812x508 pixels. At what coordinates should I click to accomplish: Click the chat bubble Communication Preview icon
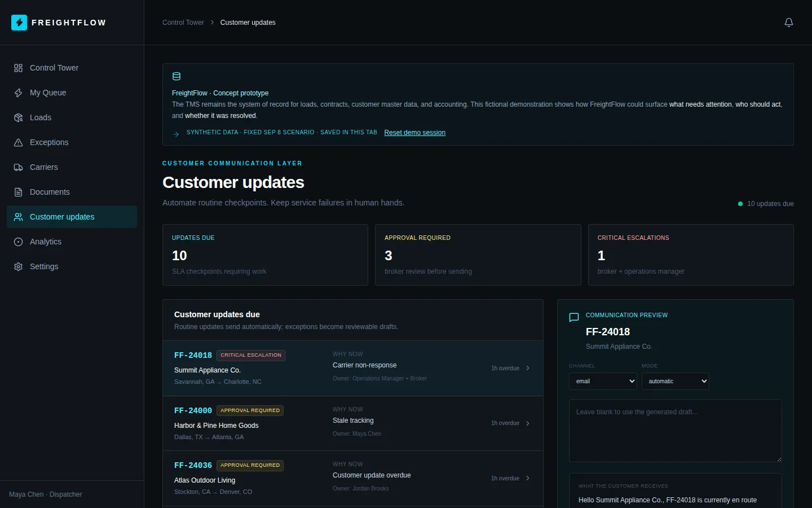pos(574,317)
